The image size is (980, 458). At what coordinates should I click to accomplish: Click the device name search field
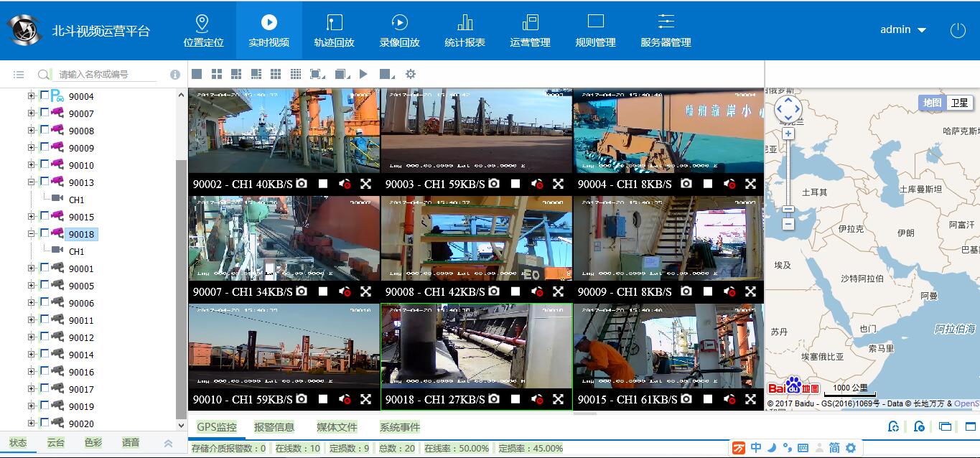click(106, 74)
